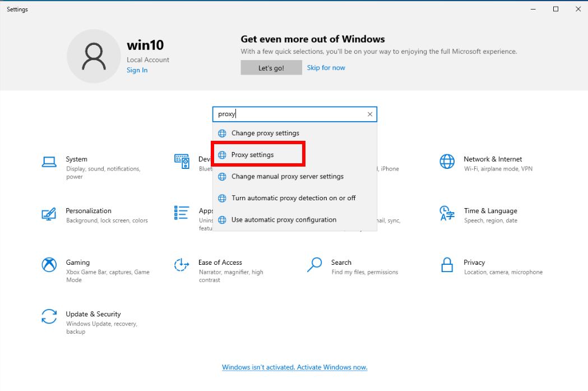Open the Search category title
The image size is (588, 391).
341,263
